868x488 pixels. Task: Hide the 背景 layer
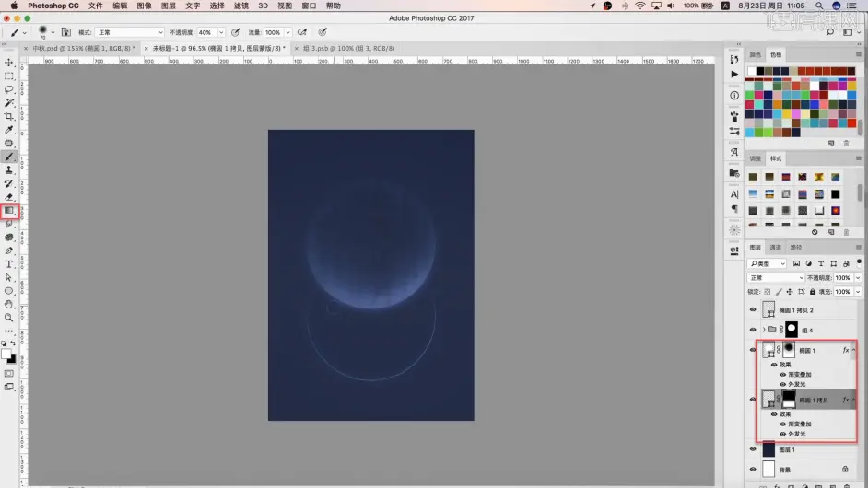pyautogui.click(x=752, y=470)
